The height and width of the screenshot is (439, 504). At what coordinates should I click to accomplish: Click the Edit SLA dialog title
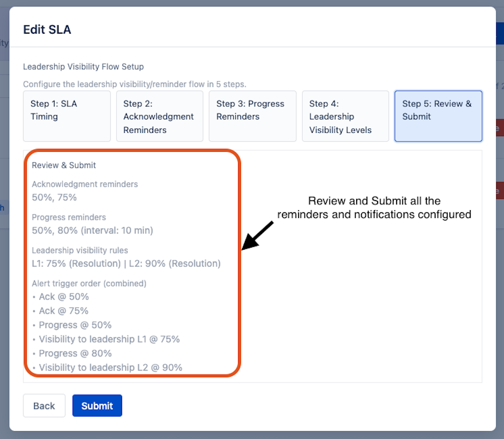[x=47, y=29]
